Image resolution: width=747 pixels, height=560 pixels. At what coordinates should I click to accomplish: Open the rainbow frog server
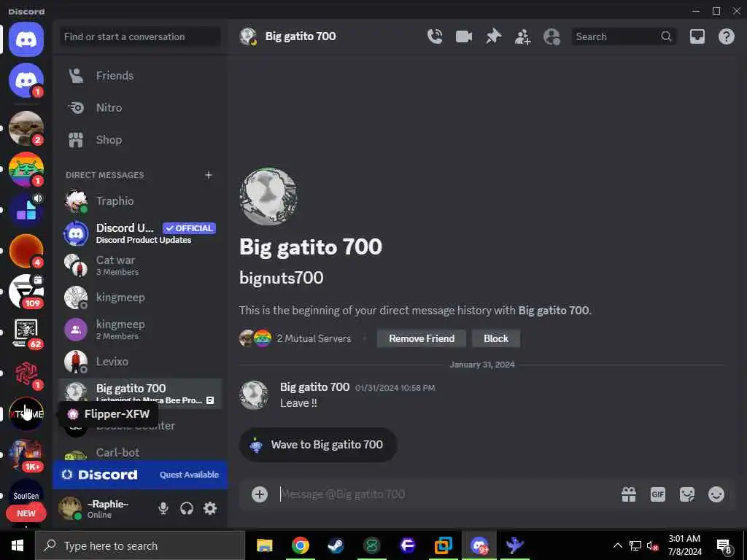[26, 169]
